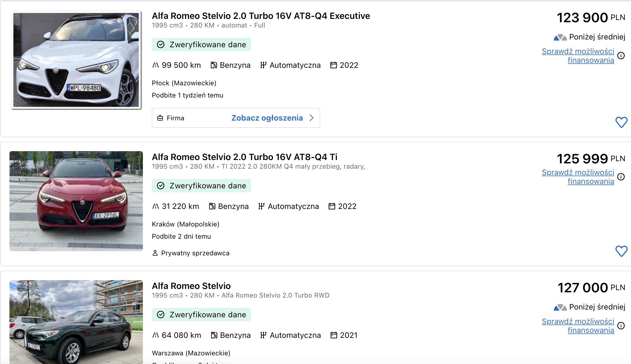Viewport: 631px width, 364px height.
Task: Click price rating icon on 123 900 PLN listing
Action: coord(560,37)
